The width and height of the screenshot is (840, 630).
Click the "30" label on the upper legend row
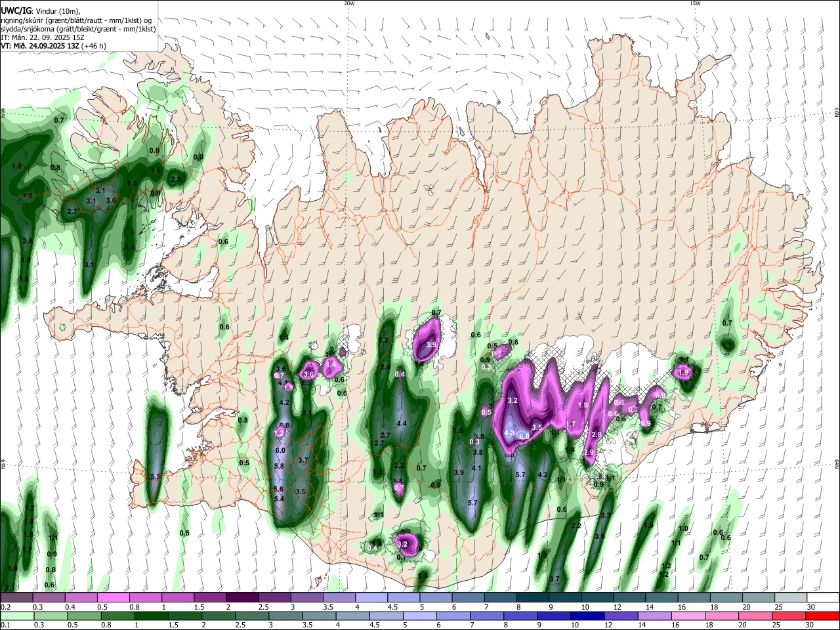(810, 608)
